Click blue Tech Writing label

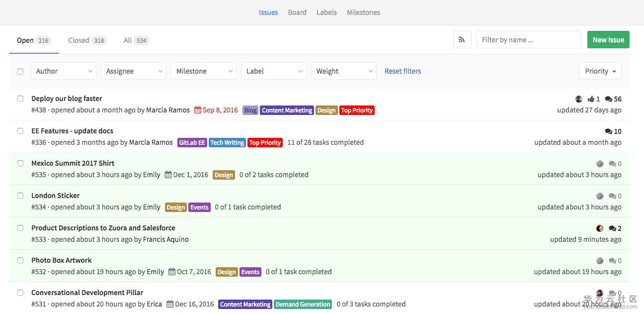[227, 143]
